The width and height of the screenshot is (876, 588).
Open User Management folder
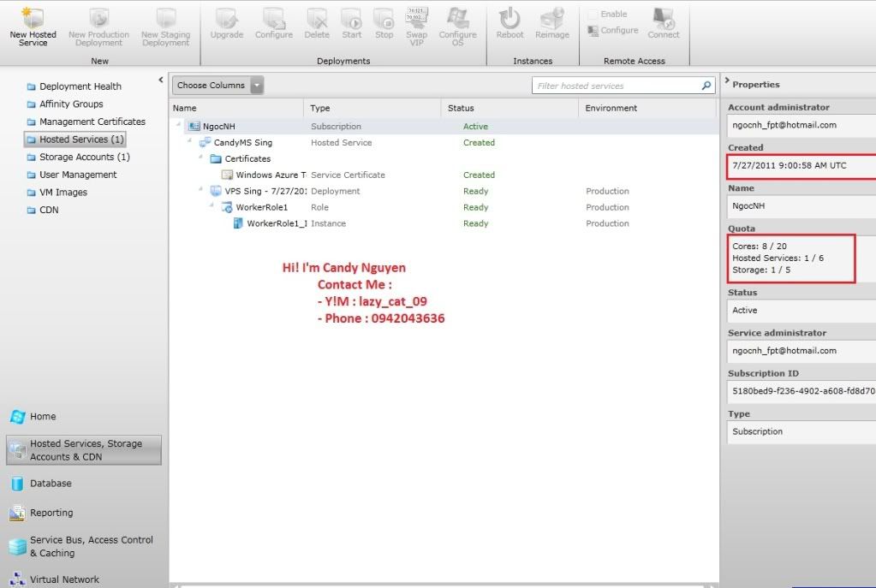72,175
